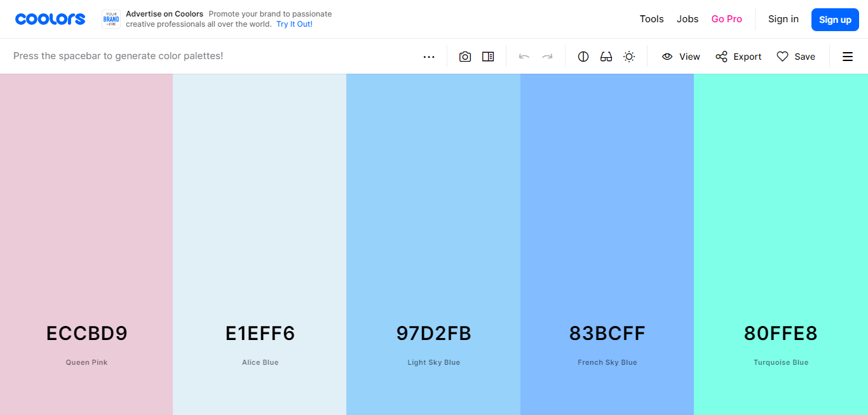Click the redo arrow
The width and height of the screenshot is (868, 415).
pyautogui.click(x=547, y=57)
